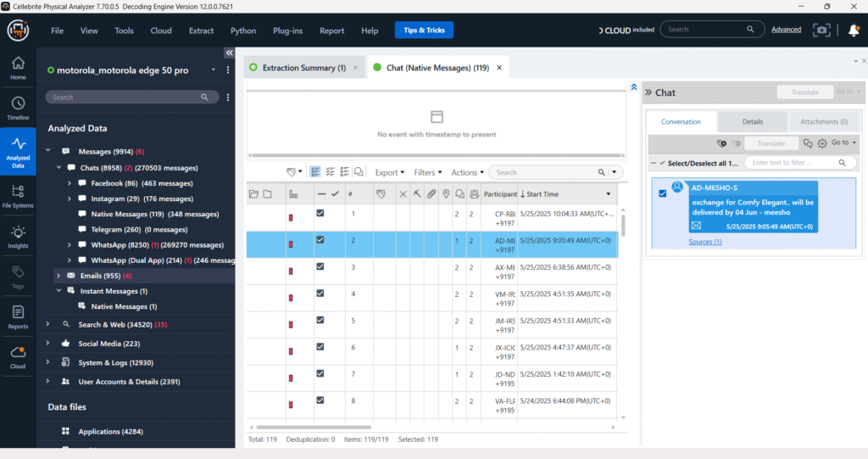Collapse the left panel with double-chevron

coord(229,53)
